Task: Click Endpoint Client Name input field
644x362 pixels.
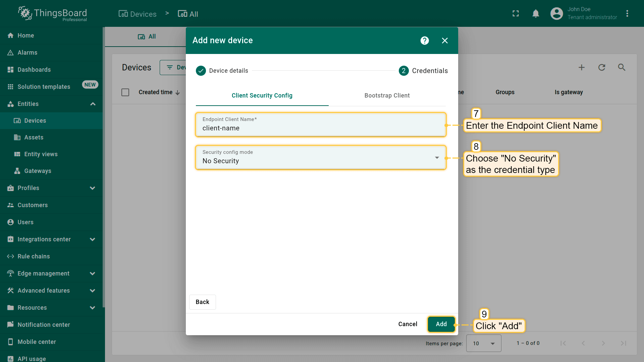Action: (x=320, y=128)
